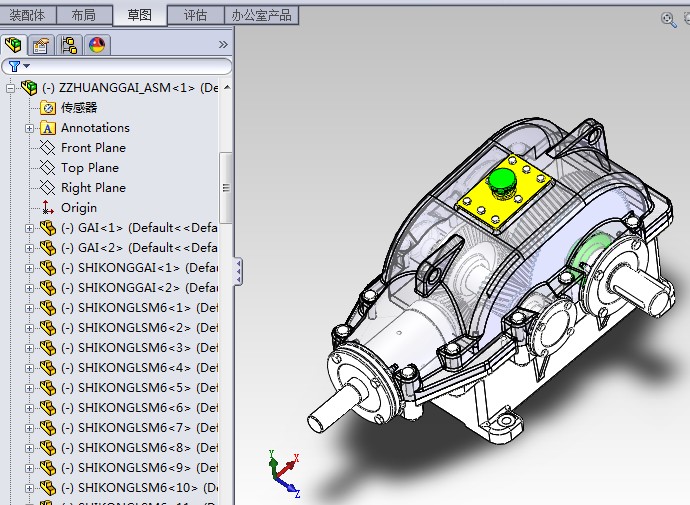Image resolution: width=690 pixels, height=505 pixels.
Task: Click the Right Plane icon
Action: point(48,188)
